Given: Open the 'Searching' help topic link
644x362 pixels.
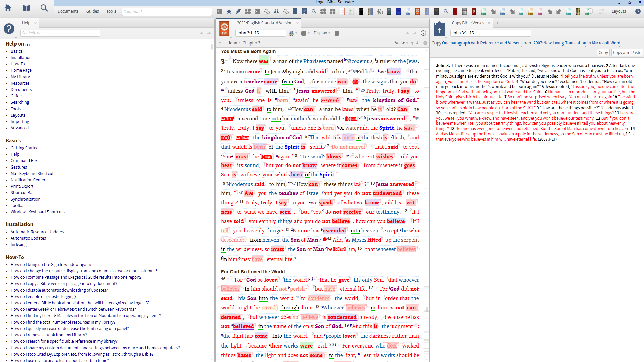Looking at the screenshot, I should point(20,102).
